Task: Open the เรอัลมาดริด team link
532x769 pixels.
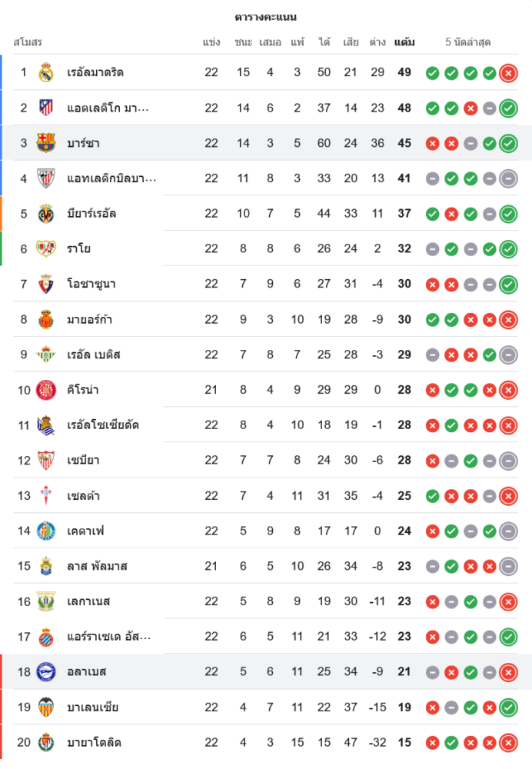Action: click(x=95, y=72)
